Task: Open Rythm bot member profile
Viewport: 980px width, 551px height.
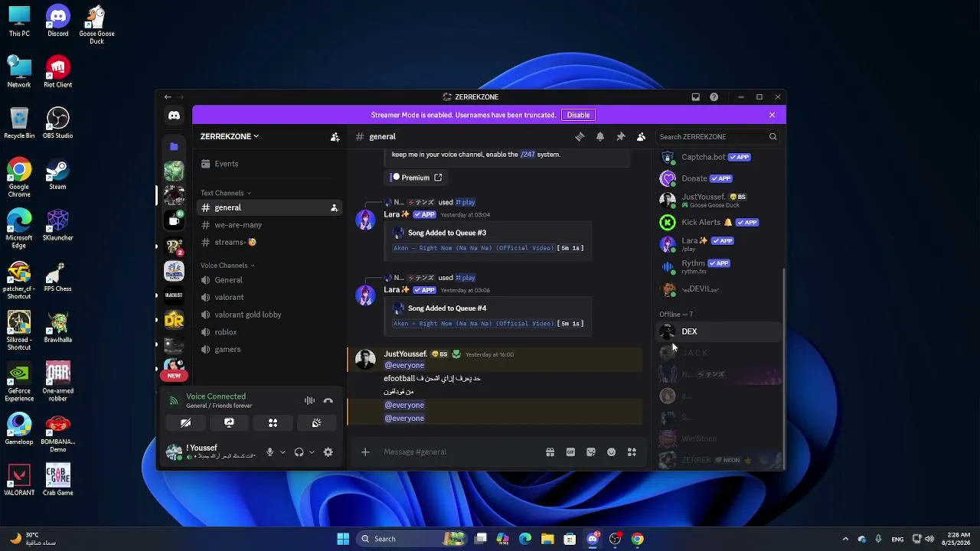Action: tap(718, 266)
